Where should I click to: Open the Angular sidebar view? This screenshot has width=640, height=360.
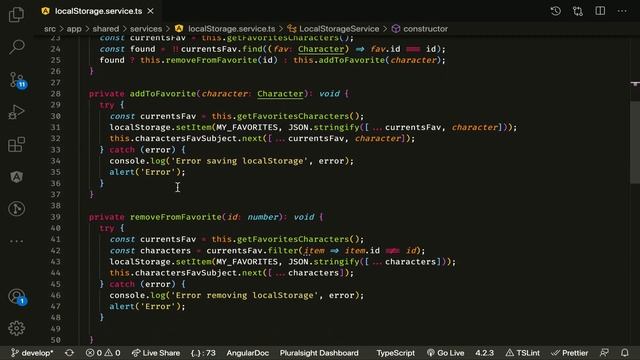[x=16, y=177]
